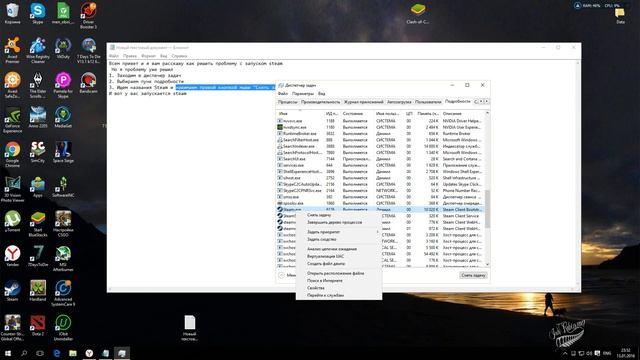
Task: Open the Advanced SystemCare 9 shortcut
Action: pyautogui.click(x=63, y=294)
